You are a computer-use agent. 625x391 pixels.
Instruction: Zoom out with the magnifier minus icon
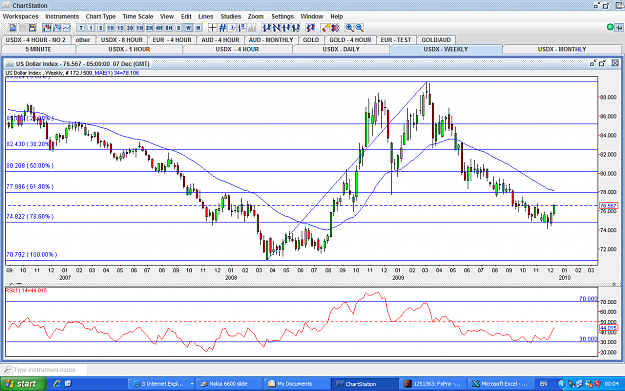point(359,28)
